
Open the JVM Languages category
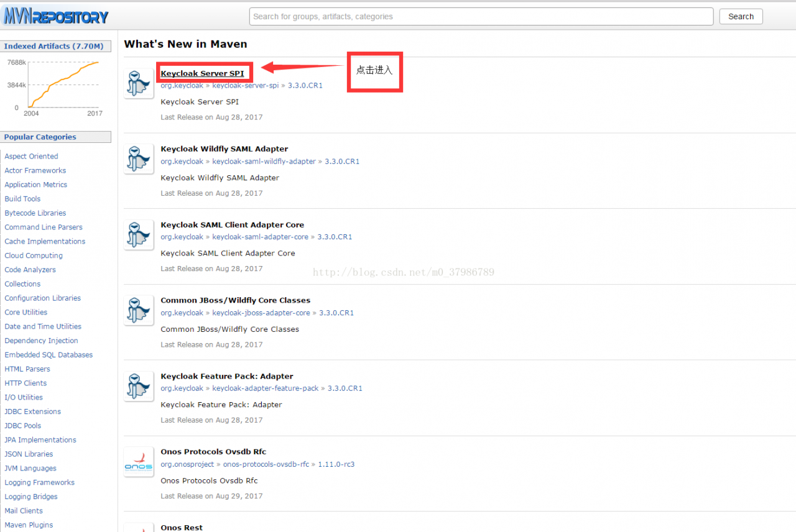click(30, 468)
